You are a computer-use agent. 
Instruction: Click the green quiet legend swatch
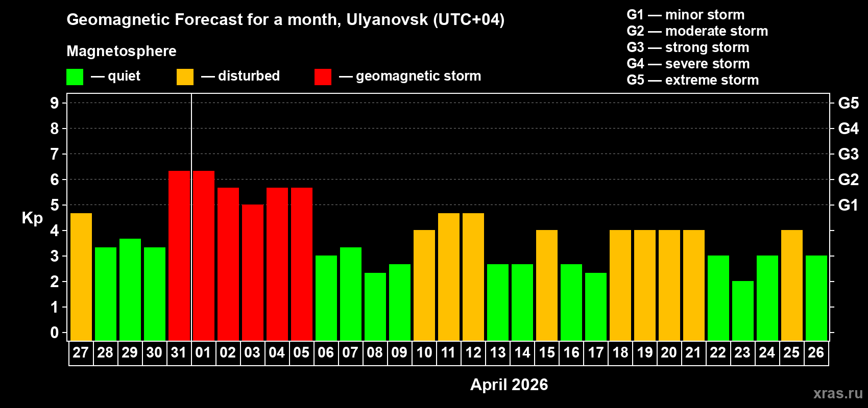click(75, 77)
